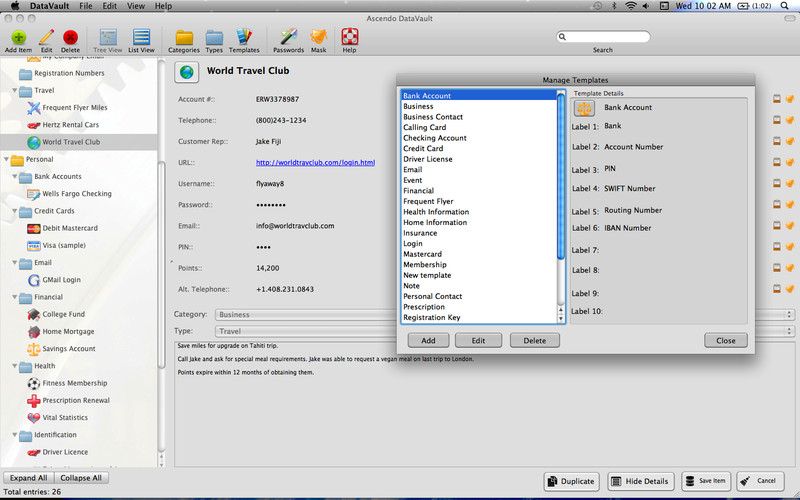
Task: Collapse the Travel folder in the tree
Action: [9, 91]
